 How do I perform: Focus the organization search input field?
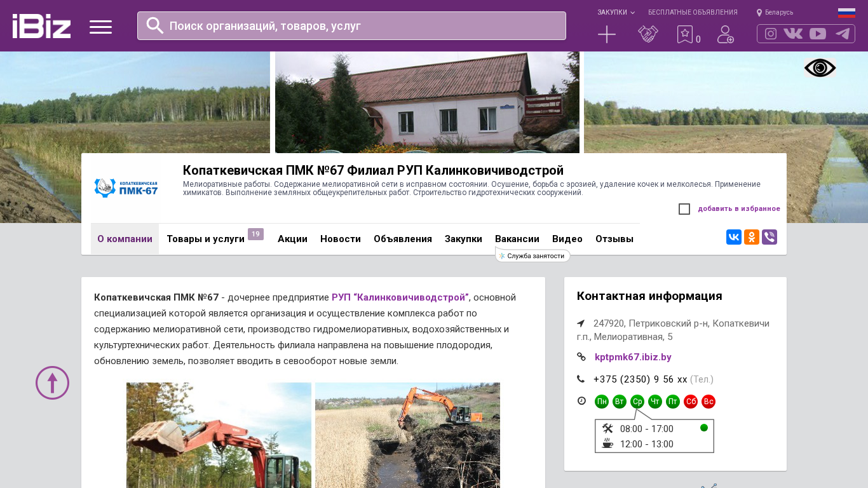point(351,25)
